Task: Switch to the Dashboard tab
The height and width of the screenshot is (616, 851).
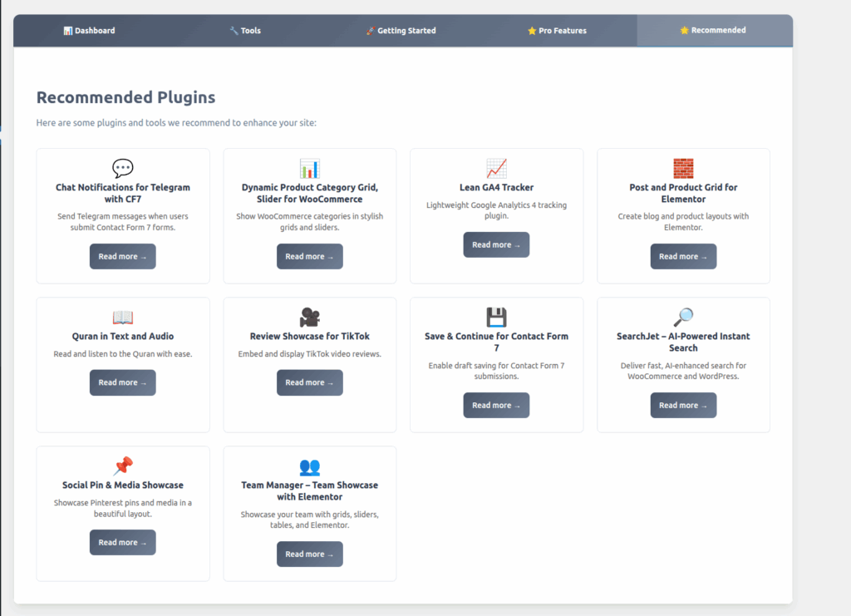Action: [x=89, y=31]
